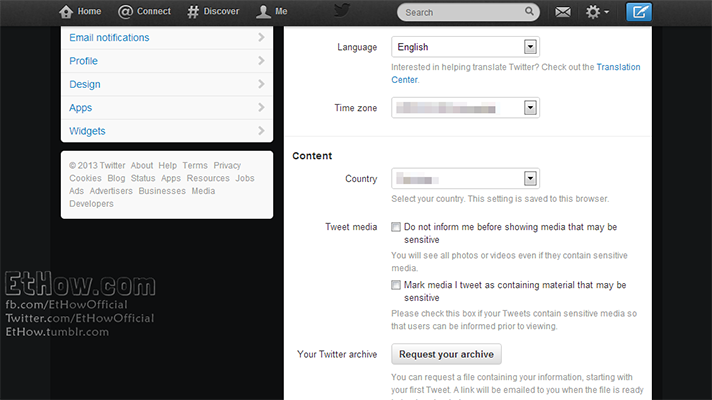Open the Time zone dropdown

click(x=465, y=108)
